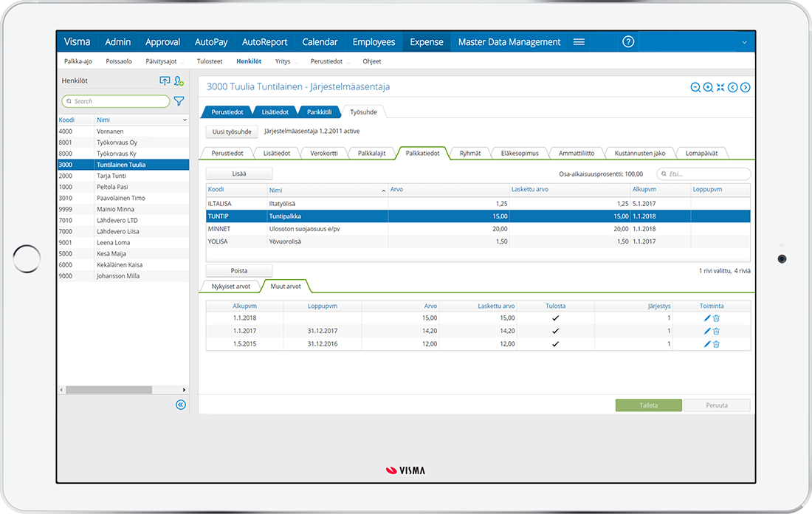812x514 pixels.
Task: Save changes with the Talleta button
Action: pyautogui.click(x=648, y=405)
